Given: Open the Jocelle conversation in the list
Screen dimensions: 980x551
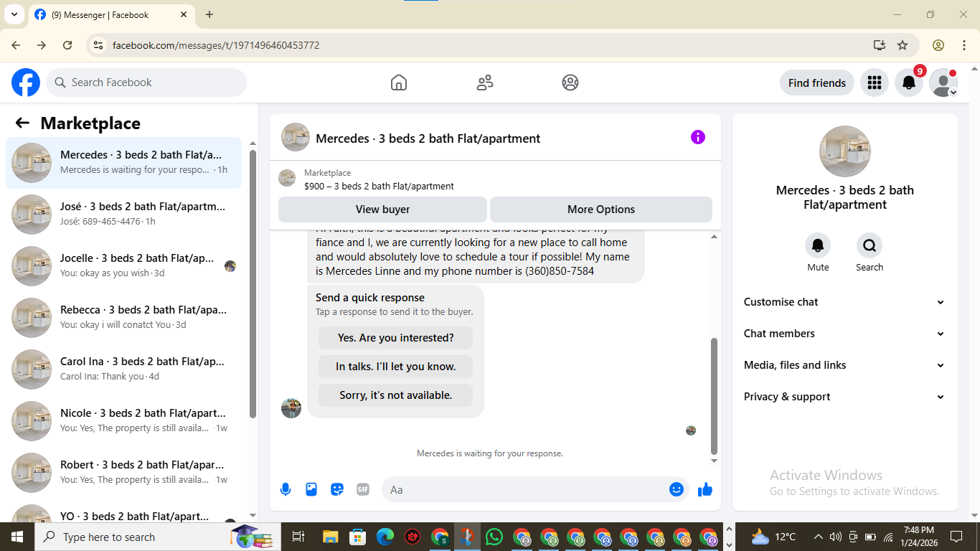Looking at the screenshot, I should (123, 266).
